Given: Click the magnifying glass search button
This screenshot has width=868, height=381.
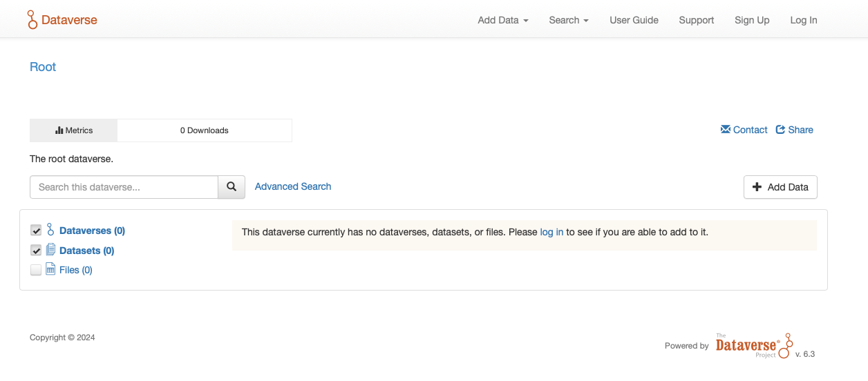Looking at the screenshot, I should pos(232,187).
